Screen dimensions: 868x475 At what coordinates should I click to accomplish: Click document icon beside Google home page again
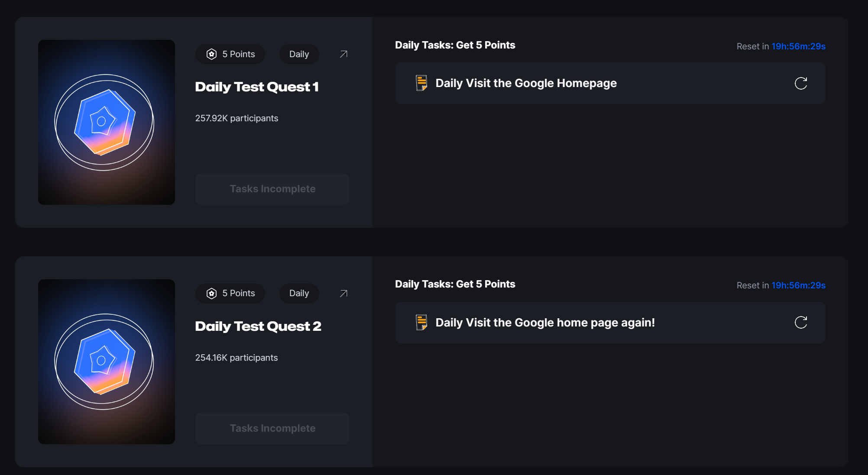[x=421, y=323]
